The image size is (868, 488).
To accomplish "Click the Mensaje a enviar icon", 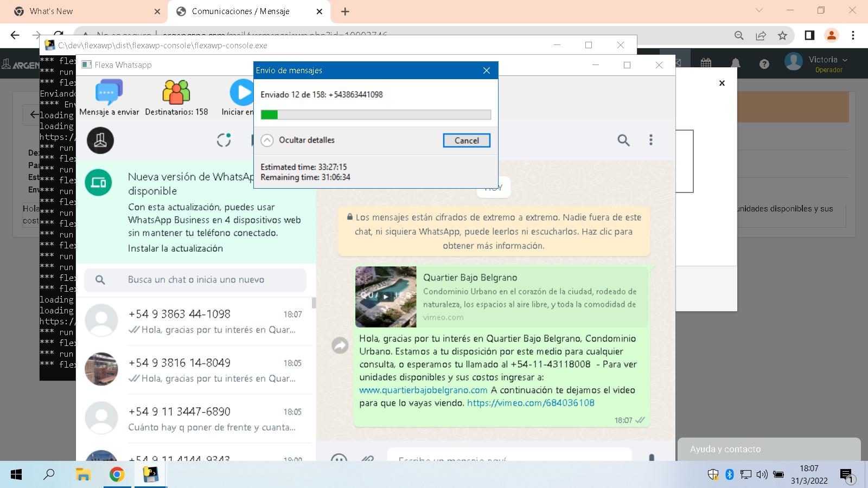I will 109,92.
